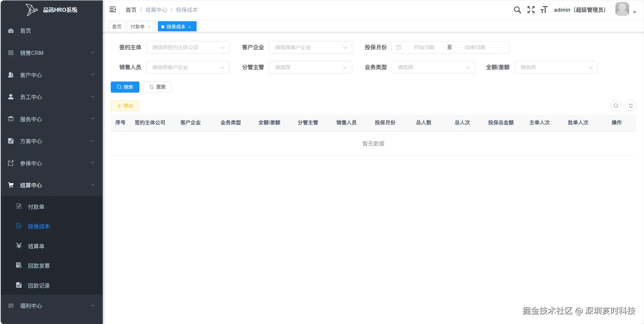Click the 重置 reset button
The image size is (644, 324).
[157, 87]
